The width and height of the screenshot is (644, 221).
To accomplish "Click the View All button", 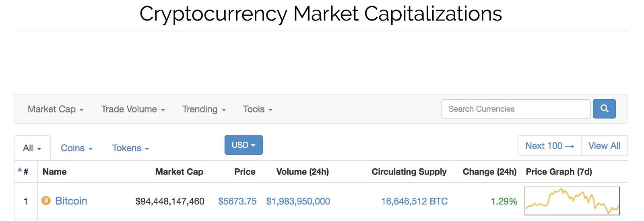I will [604, 146].
